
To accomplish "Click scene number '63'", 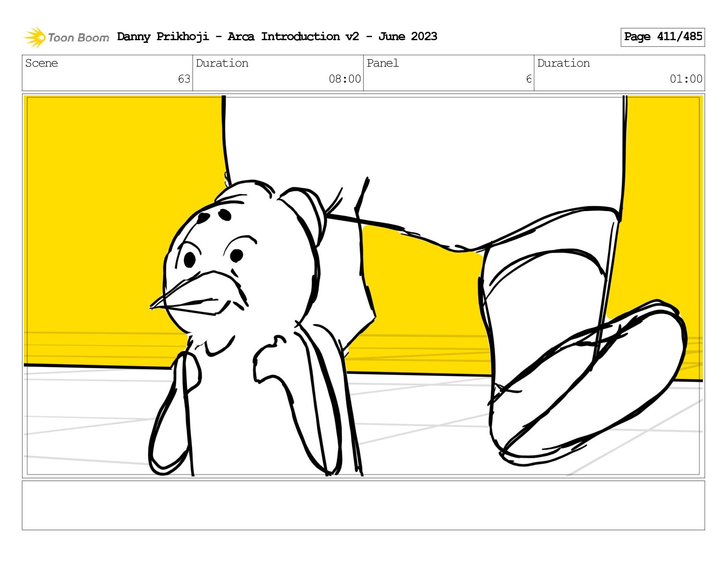I will click(x=184, y=79).
